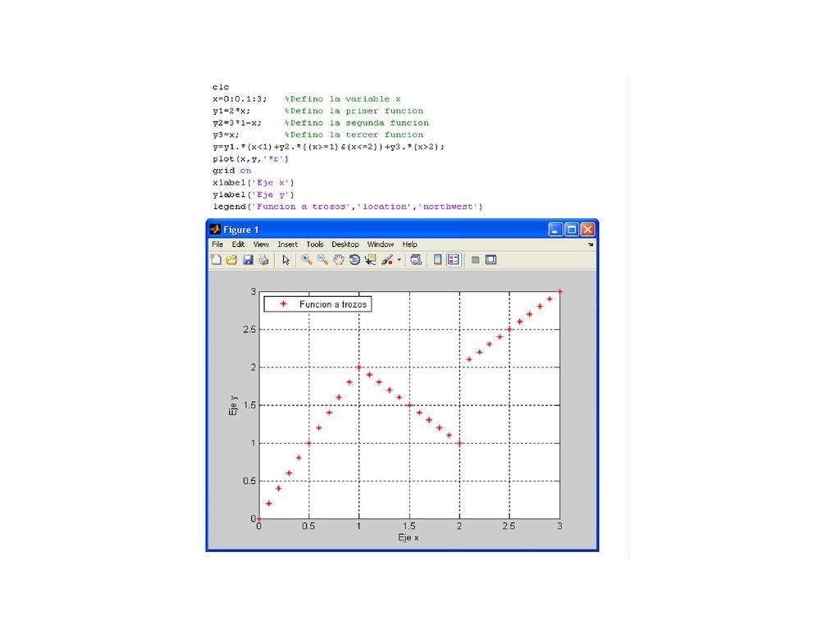The width and height of the screenshot is (840, 630).
Task: Click the code line 'ylabel('Eje y')'
Action: click(x=253, y=194)
